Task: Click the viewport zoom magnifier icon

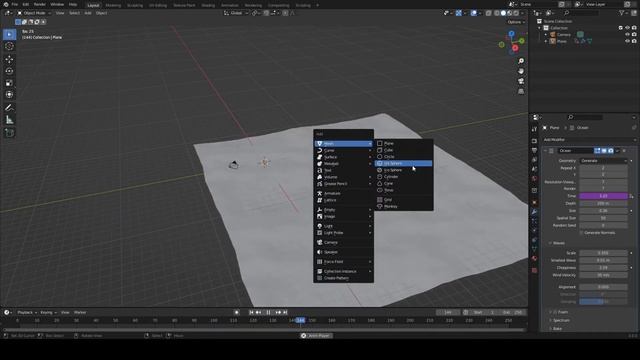Action: coord(521,61)
